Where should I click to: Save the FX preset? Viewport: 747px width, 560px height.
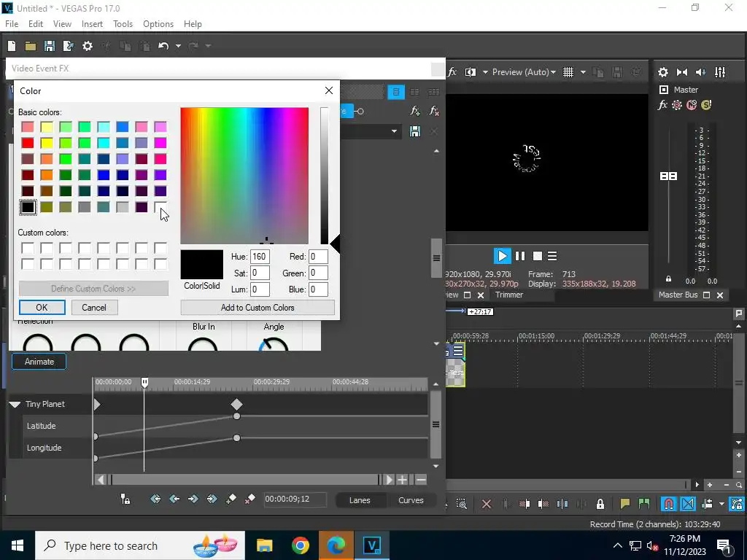pyautogui.click(x=415, y=131)
